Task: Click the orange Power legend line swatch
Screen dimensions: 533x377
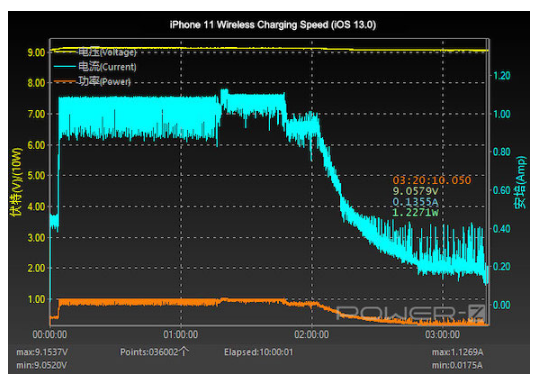Action: [x=65, y=82]
